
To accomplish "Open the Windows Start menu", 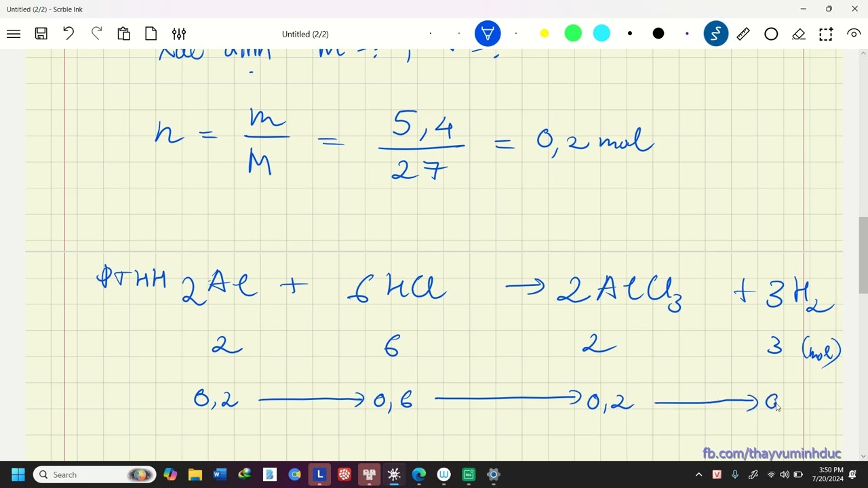I will [18, 474].
